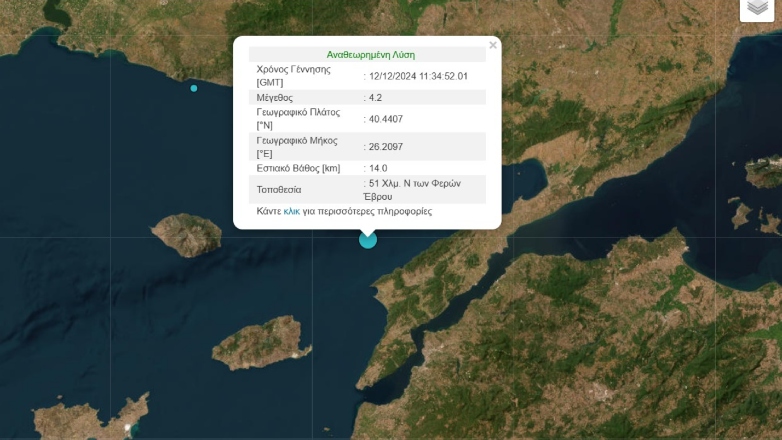
Task: Select the longitude value 26.2097
Action: click(386, 147)
